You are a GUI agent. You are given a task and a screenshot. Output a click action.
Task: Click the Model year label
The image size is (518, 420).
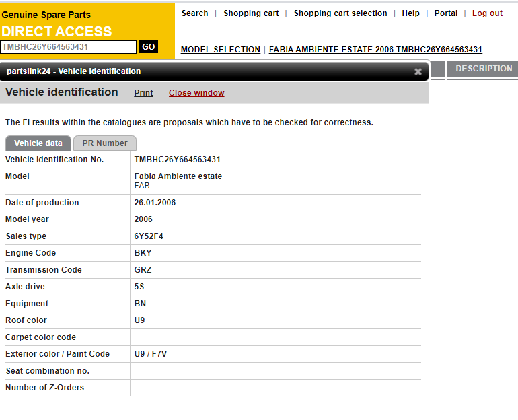(27, 219)
